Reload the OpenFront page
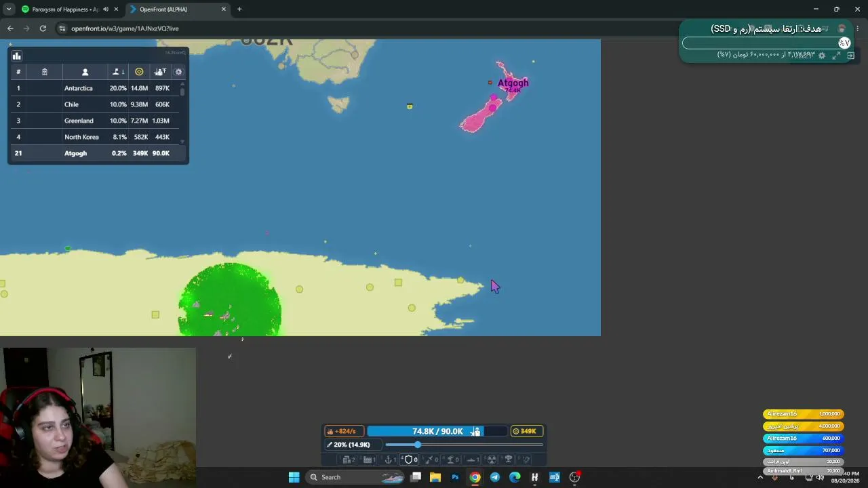 (43, 28)
